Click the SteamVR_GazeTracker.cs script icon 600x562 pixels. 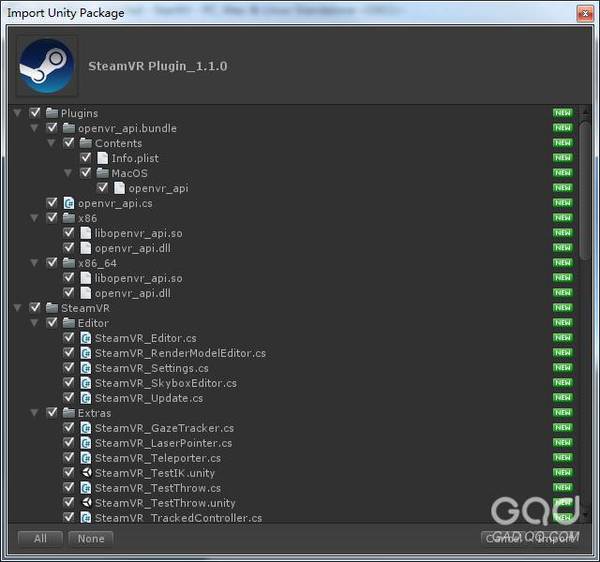point(85,428)
